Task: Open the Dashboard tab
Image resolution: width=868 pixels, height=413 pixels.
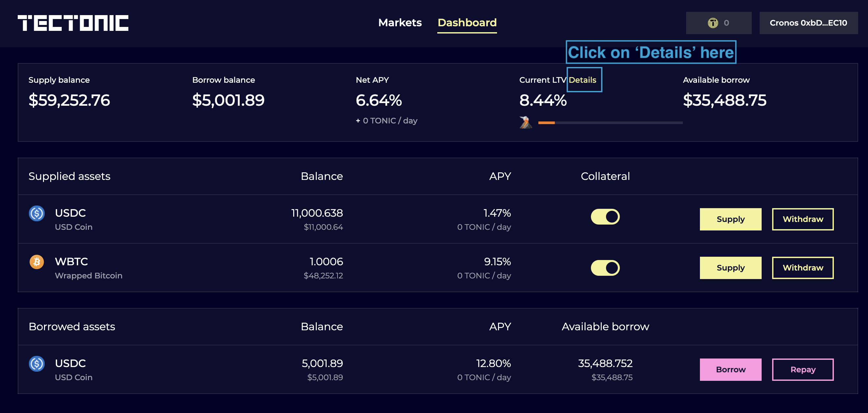Action: [467, 23]
